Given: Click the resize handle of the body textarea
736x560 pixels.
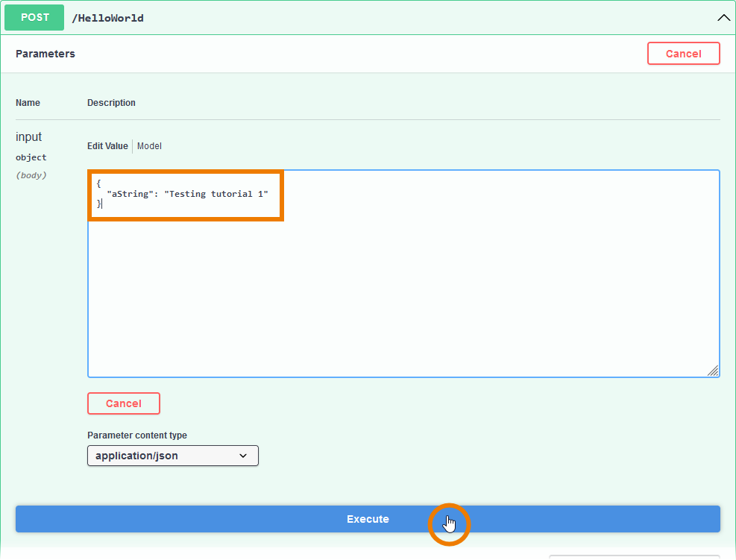Looking at the screenshot, I should click(x=713, y=371).
